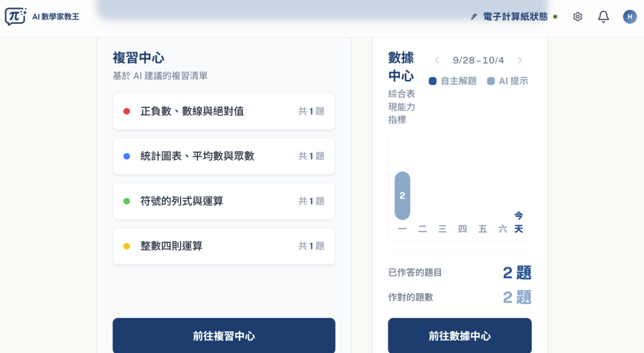The height and width of the screenshot is (353, 644).
Task: Click the 綜合表現能力指標 subtitle
Action: pos(402,107)
